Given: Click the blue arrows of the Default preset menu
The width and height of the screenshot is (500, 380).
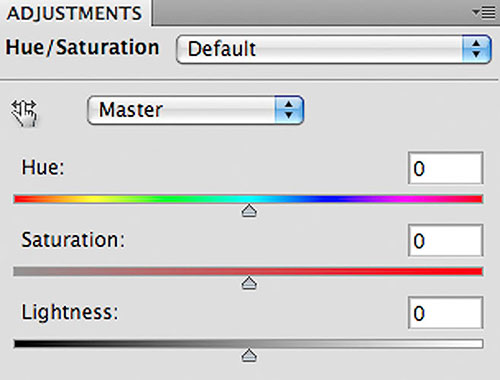Looking at the screenshot, I should point(477,49).
